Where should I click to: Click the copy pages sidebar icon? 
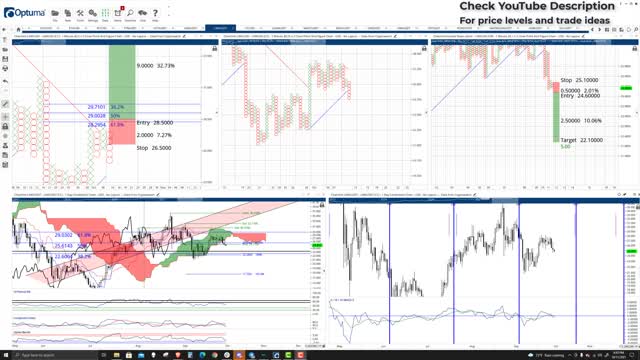(5, 155)
